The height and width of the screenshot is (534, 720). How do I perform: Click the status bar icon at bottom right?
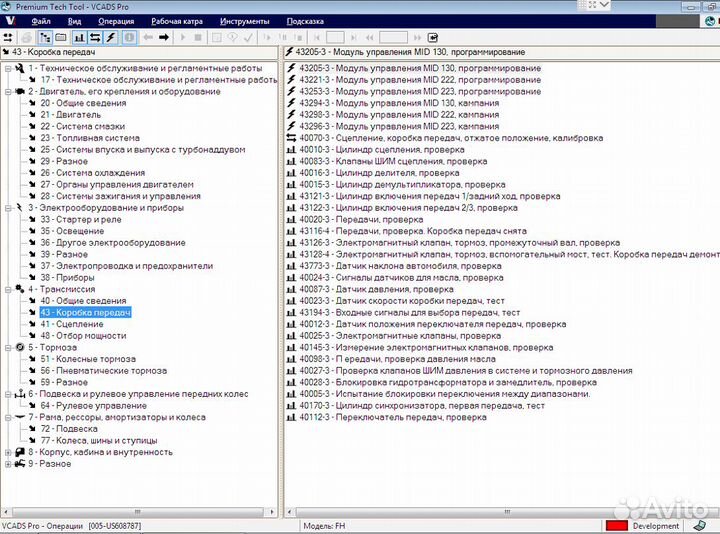(x=700, y=526)
